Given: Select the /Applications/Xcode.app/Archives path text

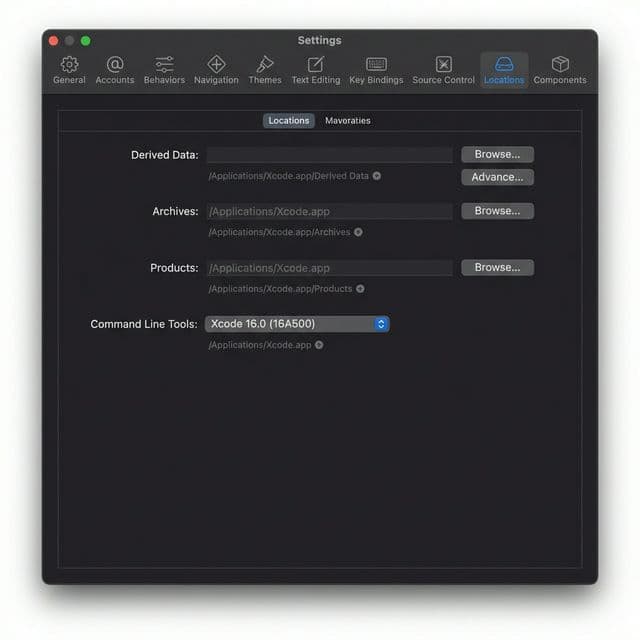Looking at the screenshot, I should tap(280, 232).
